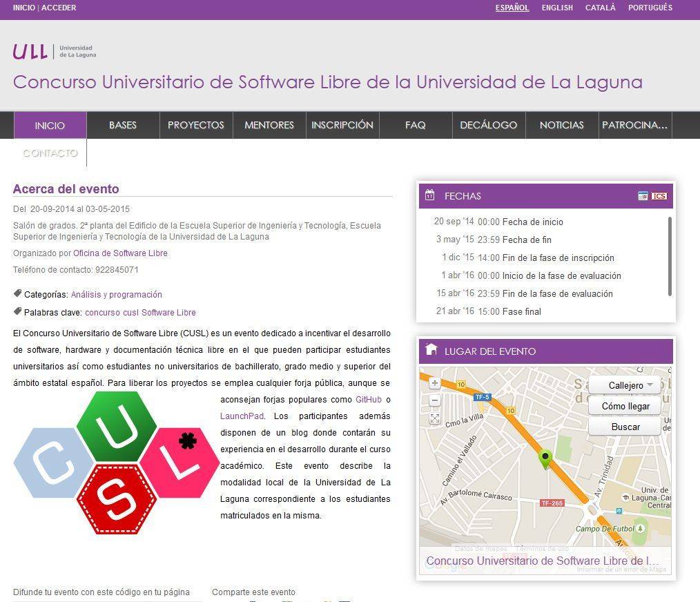Zoom in on the event map

pyautogui.click(x=434, y=383)
